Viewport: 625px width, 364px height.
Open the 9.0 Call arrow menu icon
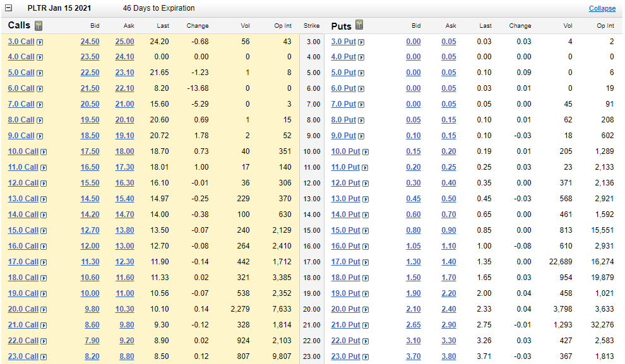click(40, 136)
